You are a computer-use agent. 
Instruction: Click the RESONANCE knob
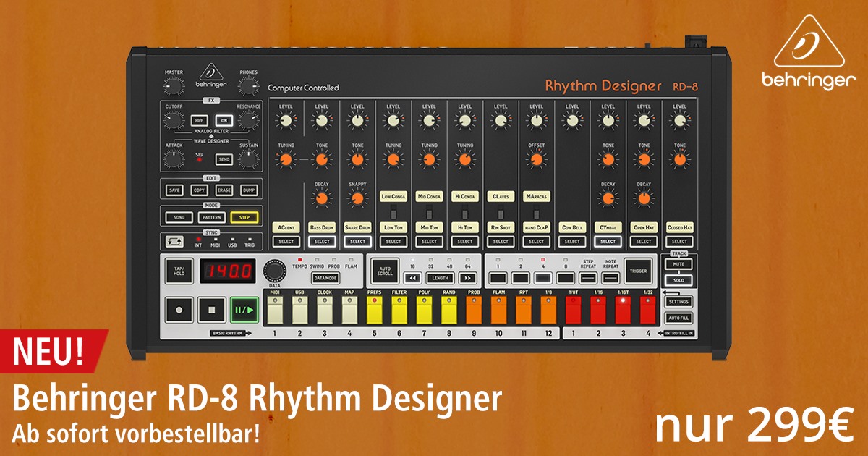click(248, 121)
